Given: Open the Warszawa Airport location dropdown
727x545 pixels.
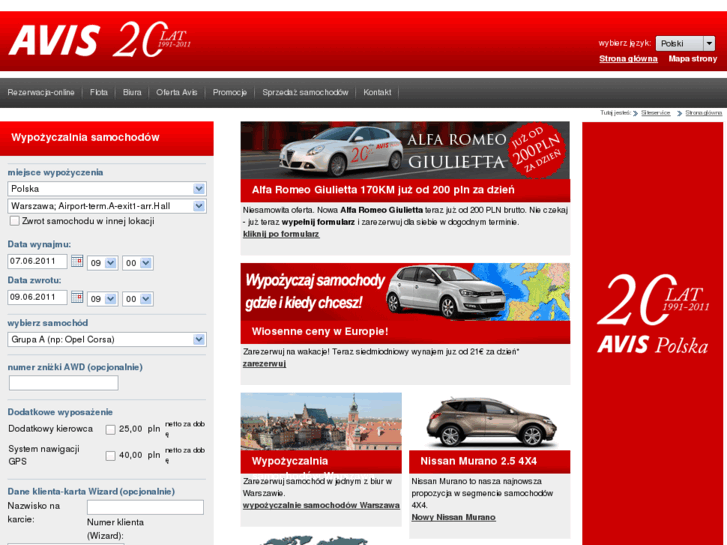Looking at the screenshot, I should pos(107,206).
